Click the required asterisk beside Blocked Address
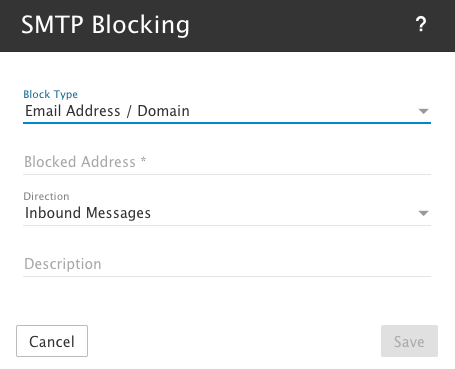Image resolution: width=455 pixels, height=369 pixels. 143,160
